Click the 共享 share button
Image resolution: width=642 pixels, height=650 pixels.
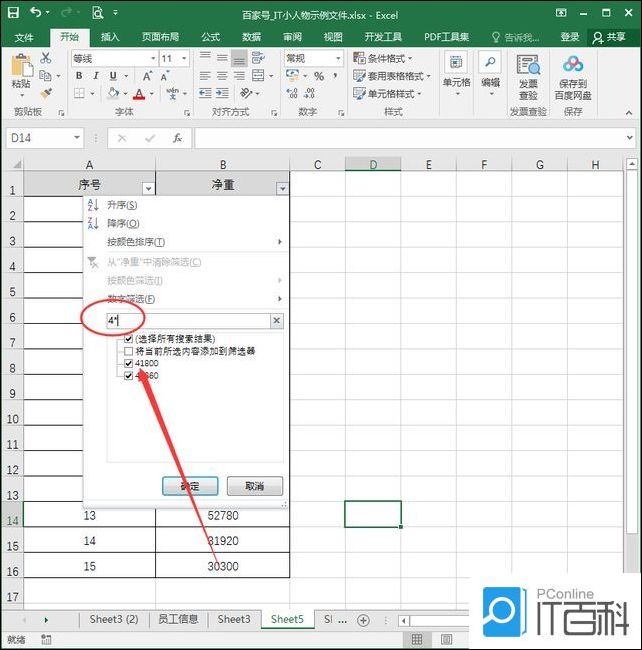[609, 37]
